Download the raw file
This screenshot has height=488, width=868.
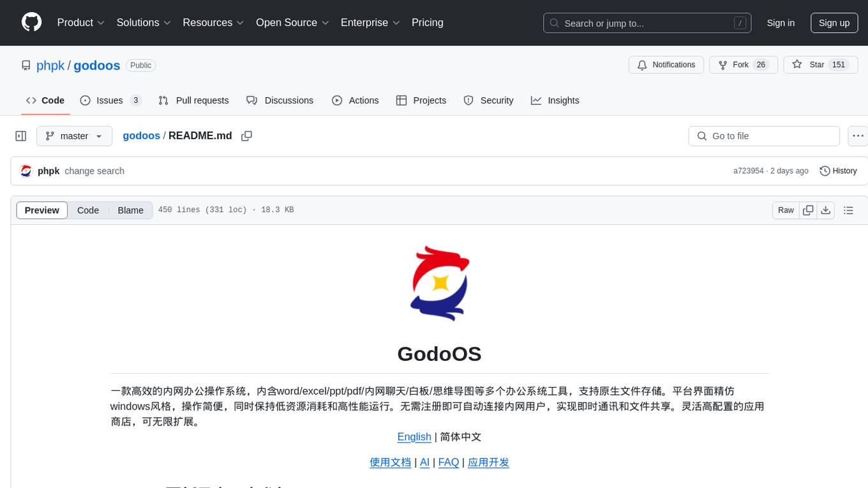[x=826, y=210]
